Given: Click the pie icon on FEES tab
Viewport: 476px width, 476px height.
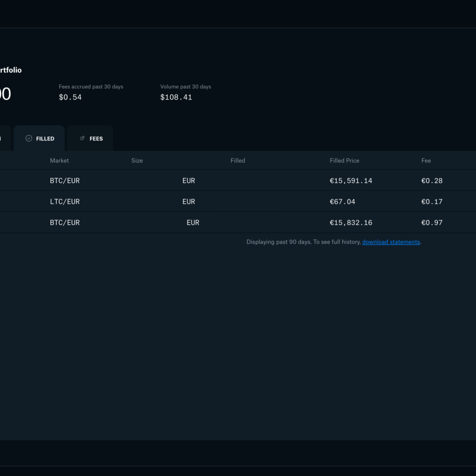Looking at the screenshot, I should (x=82, y=139).
